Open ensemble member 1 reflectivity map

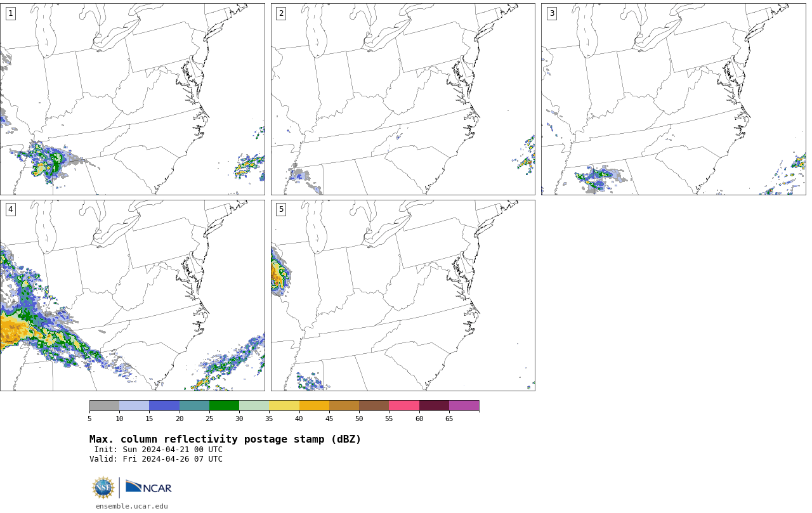pyautogui.click(x=132, y=99)
